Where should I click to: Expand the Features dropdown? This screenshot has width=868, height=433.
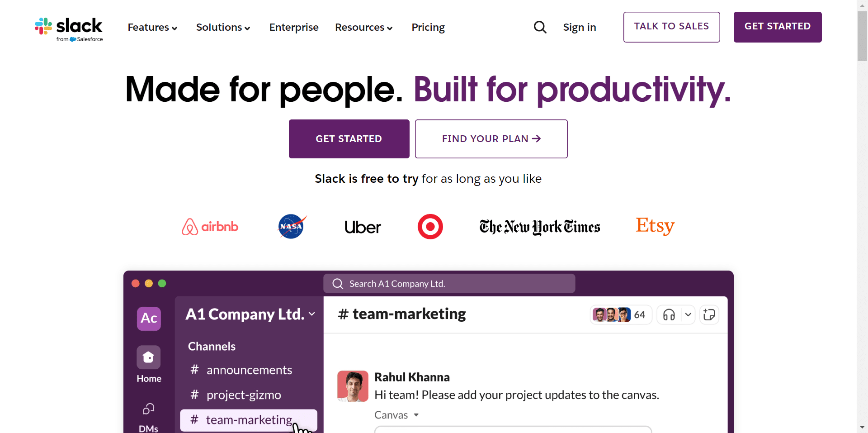[x=152, y=27]
